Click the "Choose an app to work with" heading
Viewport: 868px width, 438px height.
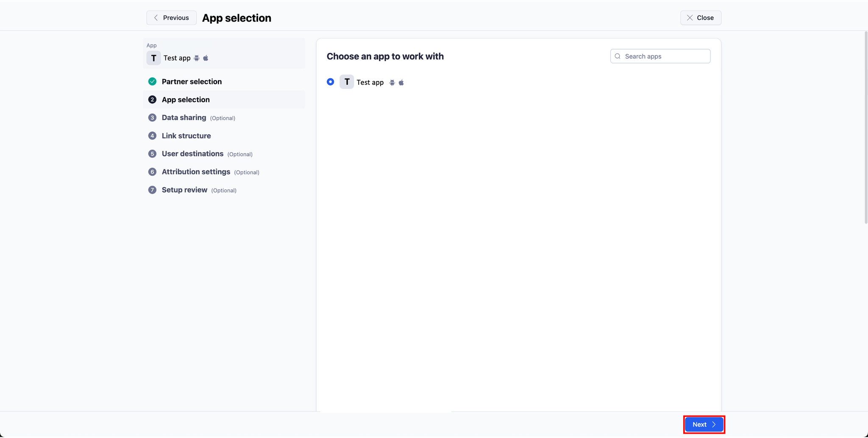(385, 56)
